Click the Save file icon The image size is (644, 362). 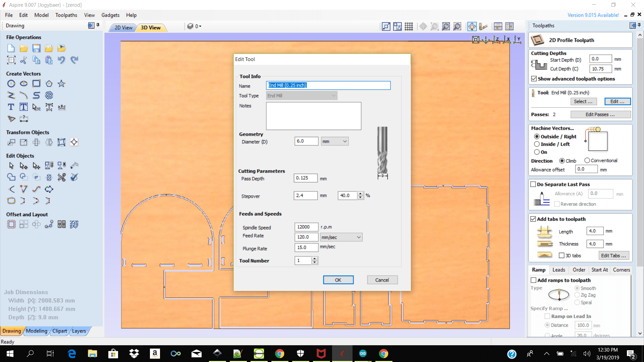[x=36, y=48]
